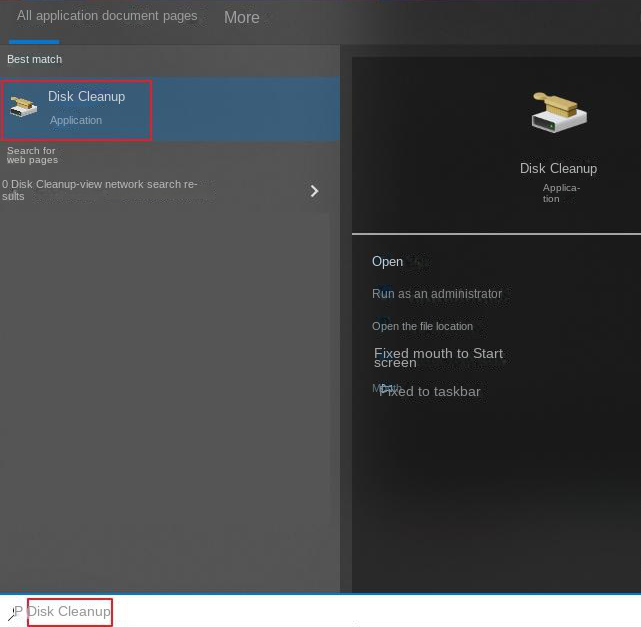The height and width of the screenshot is (627, 641).
Task: Select Fixed to taskbar option
Action: point(430,391)
